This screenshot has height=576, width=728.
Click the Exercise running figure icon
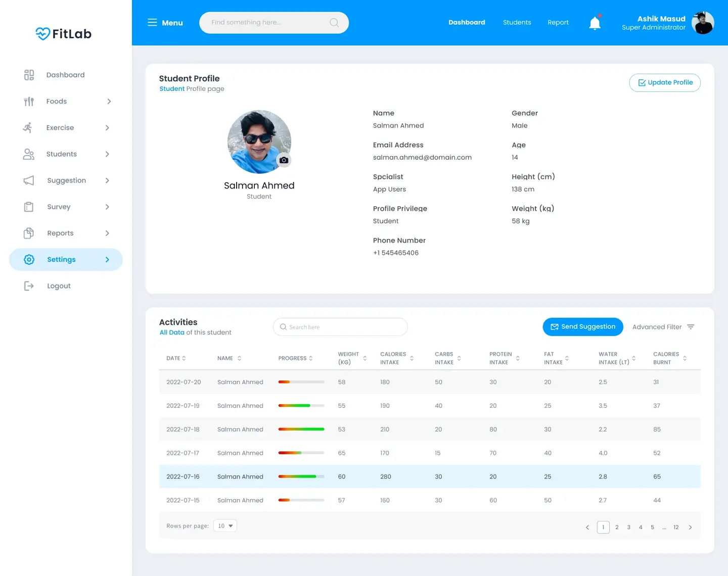coord(28,128)
